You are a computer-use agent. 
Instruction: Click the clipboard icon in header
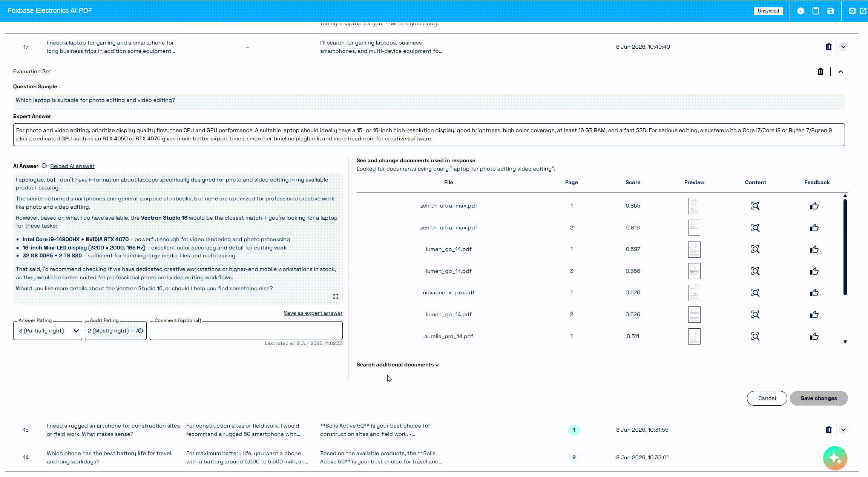[x=816, y=11]
